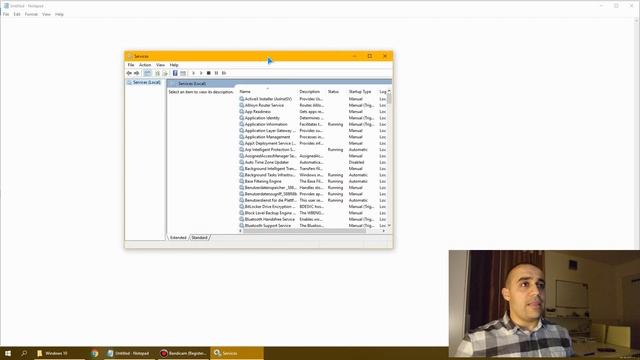Switch to Bandicam in the taskbar

(183, 353)
